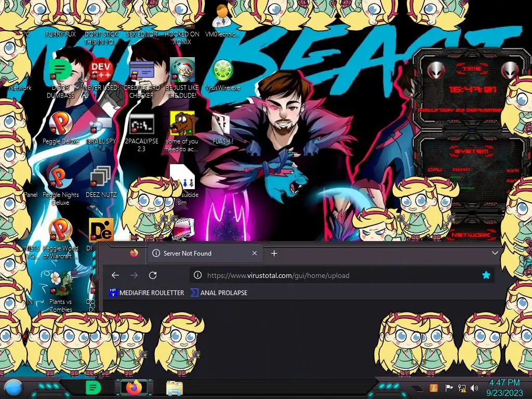
Task: Click the TIME gadget clock display
Action: (x=473, y=89)
